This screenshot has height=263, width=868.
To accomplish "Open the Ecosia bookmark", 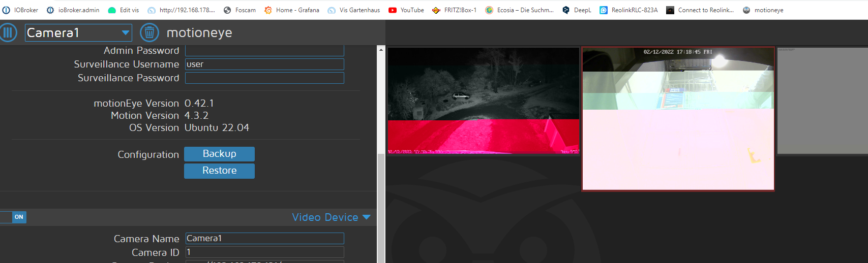I will [x=520, y=10].
